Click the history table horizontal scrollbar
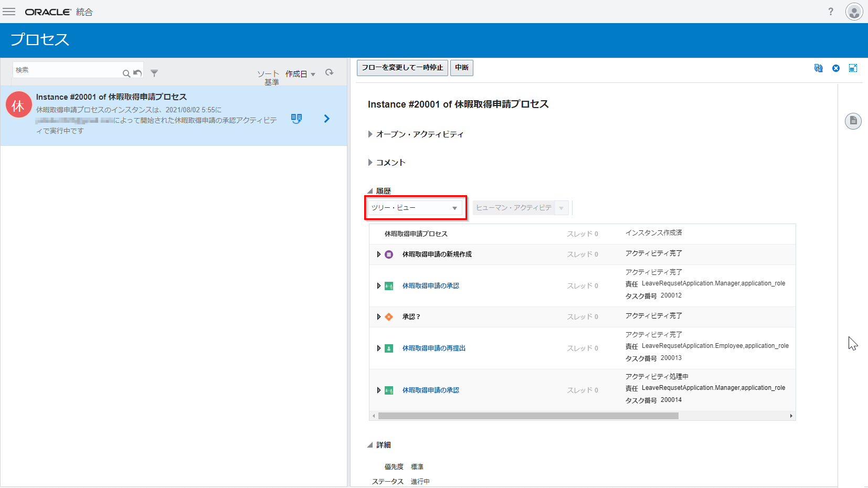This screenshot has width=868, height=488. coord(528,416)
